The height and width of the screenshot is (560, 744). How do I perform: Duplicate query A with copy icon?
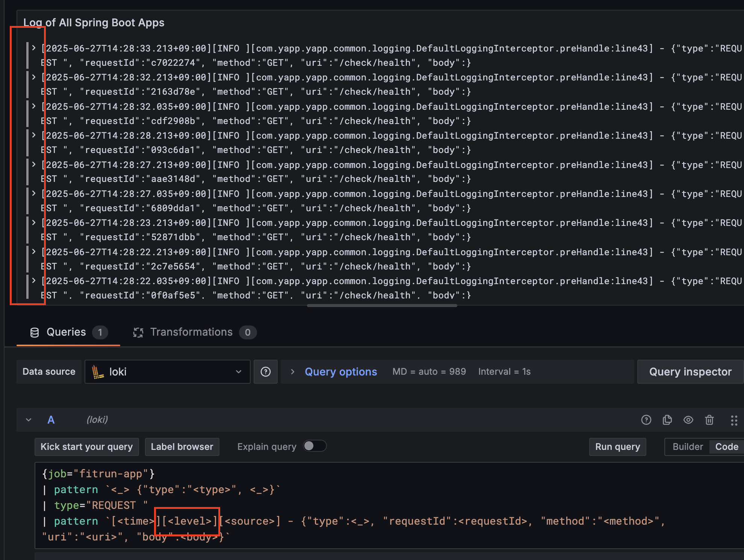[667, 420]
